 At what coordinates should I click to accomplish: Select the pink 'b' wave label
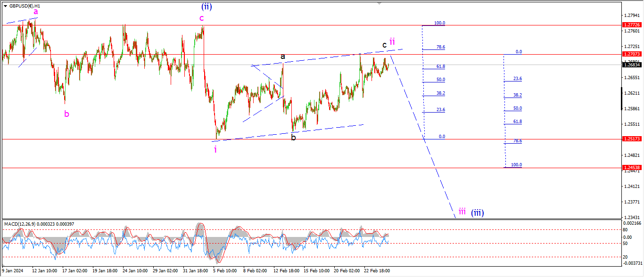tap(66, 114)
